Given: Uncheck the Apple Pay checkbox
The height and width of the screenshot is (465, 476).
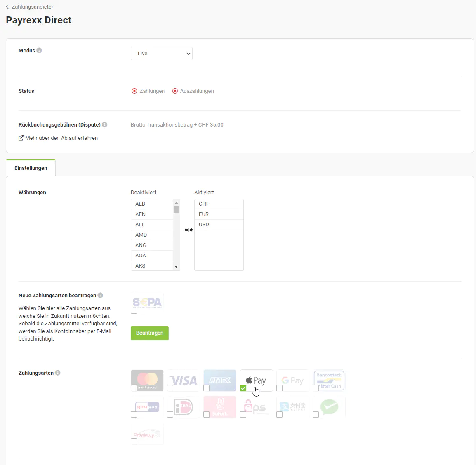Looking at the screenshot, I should (x=243, y=388).
